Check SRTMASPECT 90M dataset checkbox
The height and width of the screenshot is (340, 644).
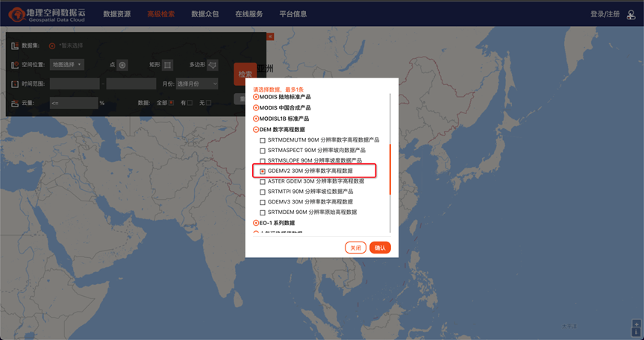point(263,151)
